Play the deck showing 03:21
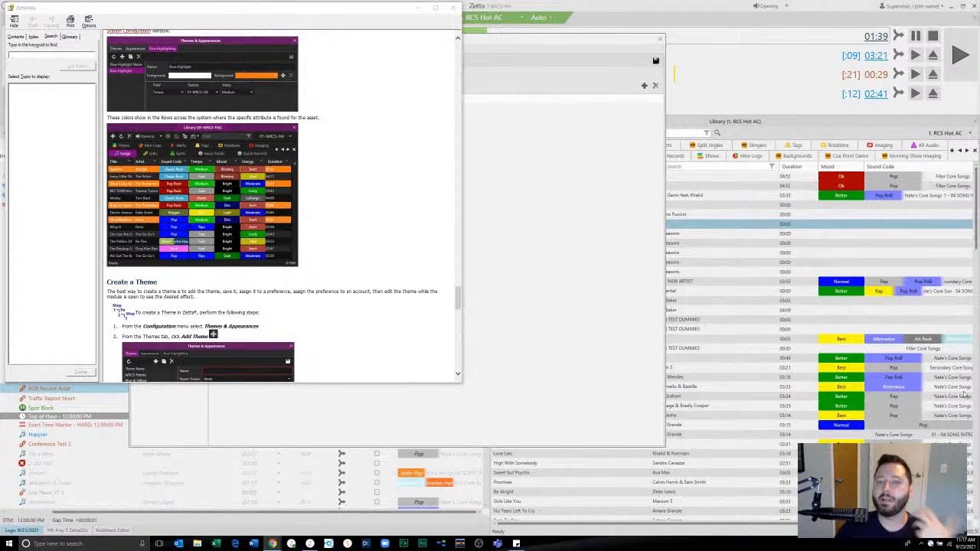Viewport: 980px width, 551px height. (x=916, y=55)
